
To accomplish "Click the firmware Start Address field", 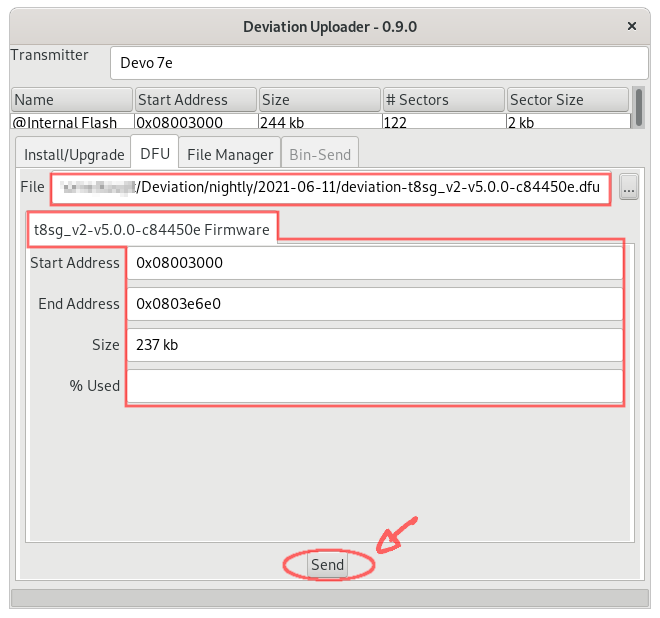I will point(375,263).
